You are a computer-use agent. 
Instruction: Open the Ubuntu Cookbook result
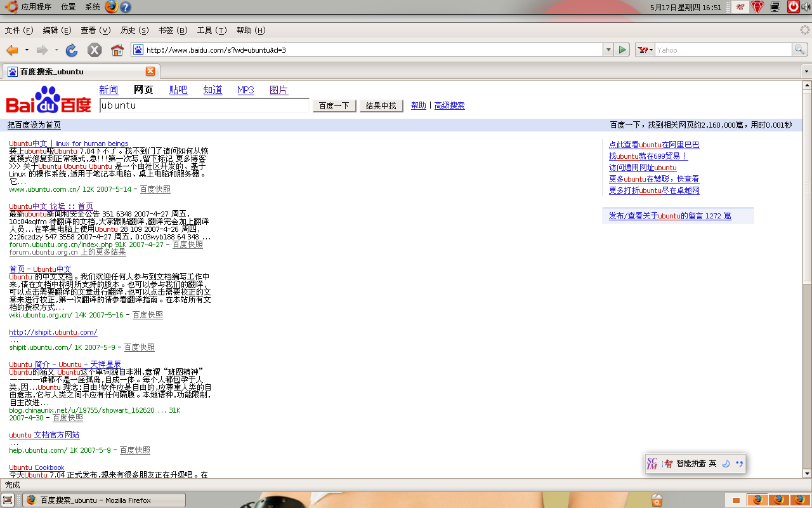[x=37, y=467]
